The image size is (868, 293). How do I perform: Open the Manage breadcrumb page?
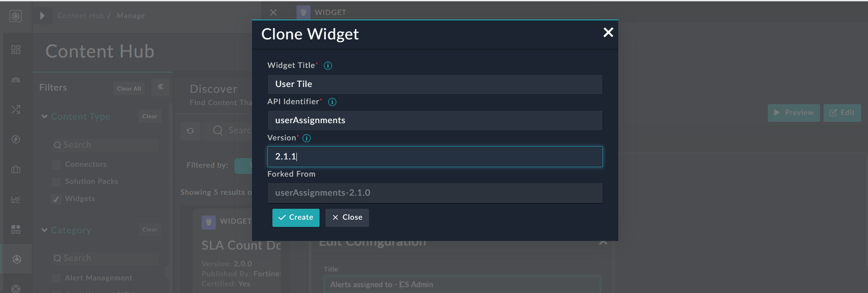[130, 15]
